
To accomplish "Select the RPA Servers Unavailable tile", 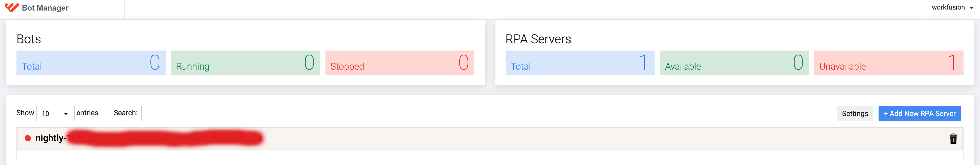I will 888,62.
